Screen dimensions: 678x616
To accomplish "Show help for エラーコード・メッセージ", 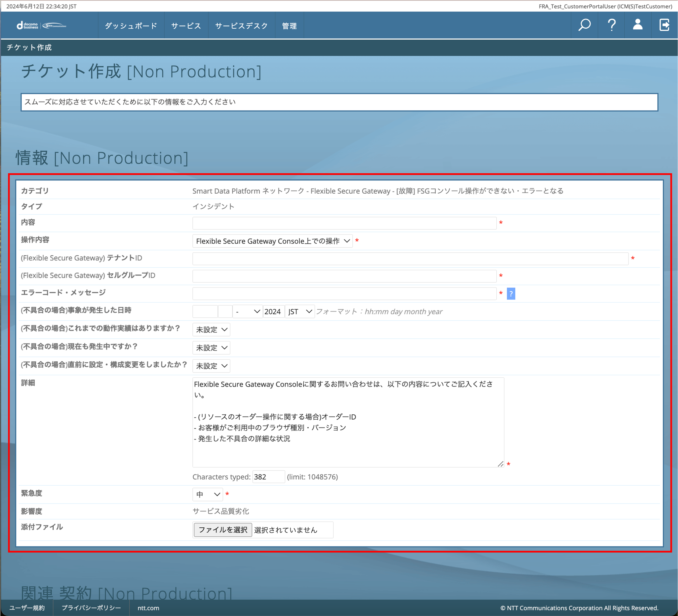I will [x=511, y=294].
